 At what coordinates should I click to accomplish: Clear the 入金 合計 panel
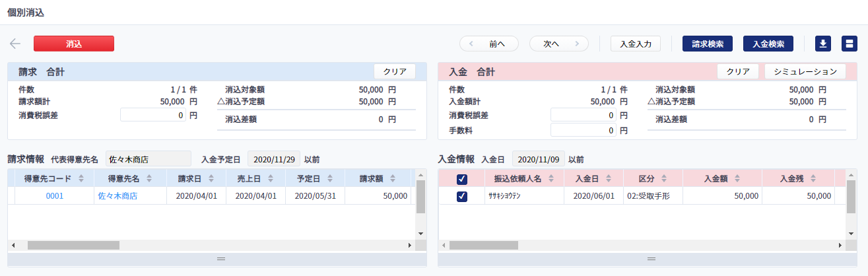[738, 71]
